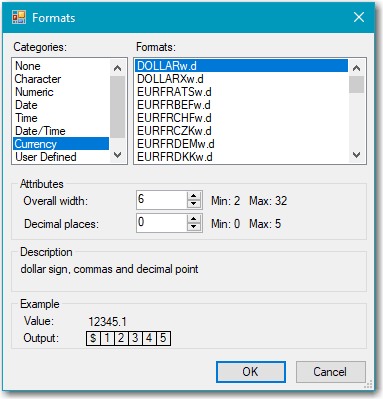Select the DOLLARXw.d format
Viewport: 383px width, 399px height.
point(241,79)
